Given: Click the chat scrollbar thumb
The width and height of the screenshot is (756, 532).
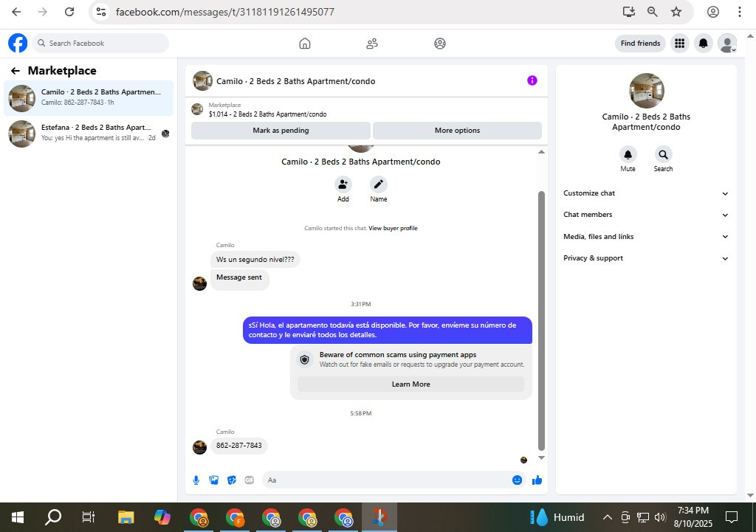Looking at the screenshot, I should point(541,320).
